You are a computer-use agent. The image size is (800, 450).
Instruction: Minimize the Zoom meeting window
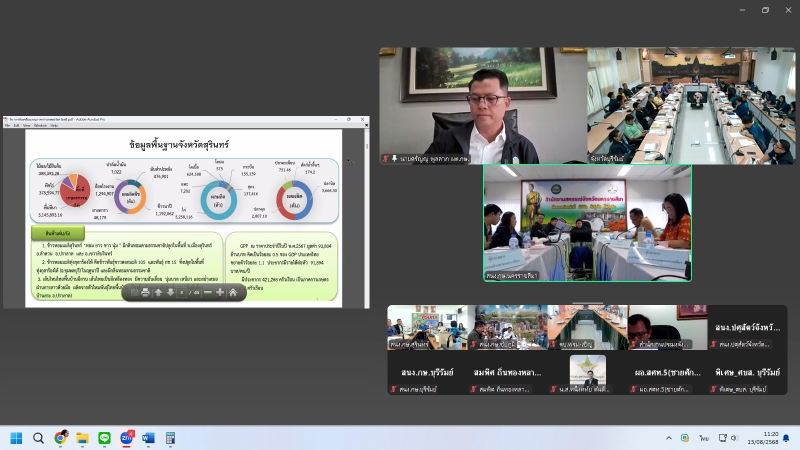click(742, 10)
